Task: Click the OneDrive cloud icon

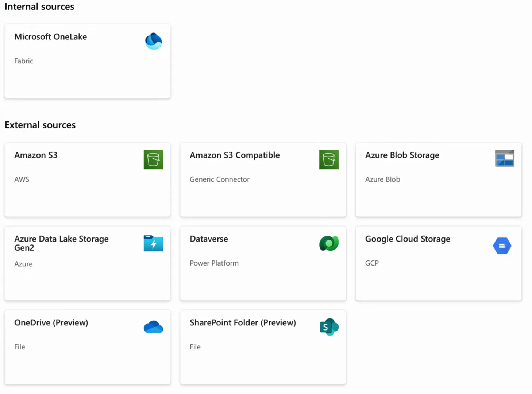Action: pos(153,327)
